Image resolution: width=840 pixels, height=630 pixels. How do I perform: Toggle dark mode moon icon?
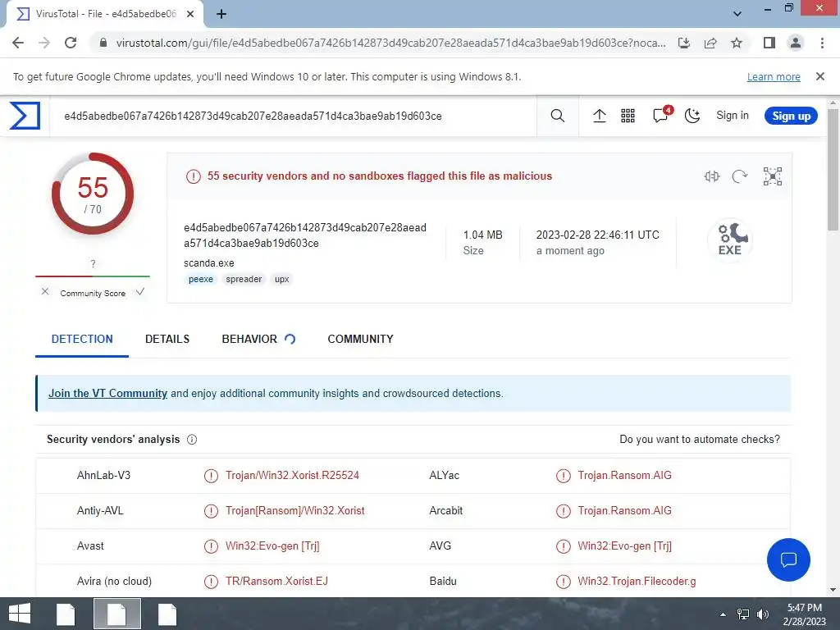(692, 116)
